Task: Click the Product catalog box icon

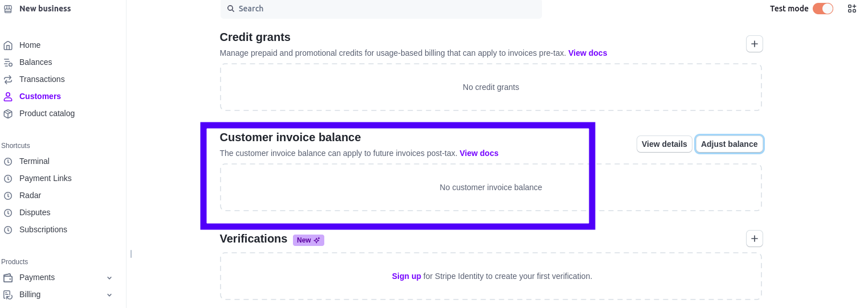Action: (8, 113)
